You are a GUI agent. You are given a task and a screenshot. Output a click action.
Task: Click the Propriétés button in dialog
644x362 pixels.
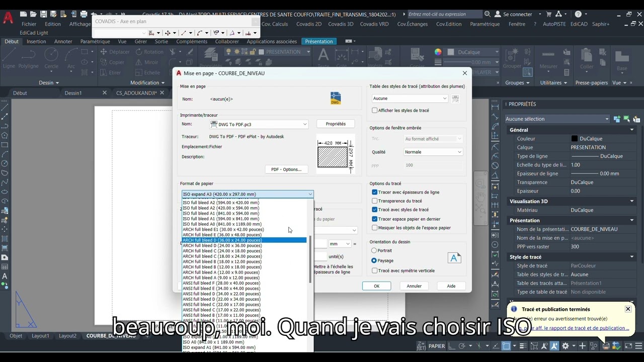(x=336, y=124)
